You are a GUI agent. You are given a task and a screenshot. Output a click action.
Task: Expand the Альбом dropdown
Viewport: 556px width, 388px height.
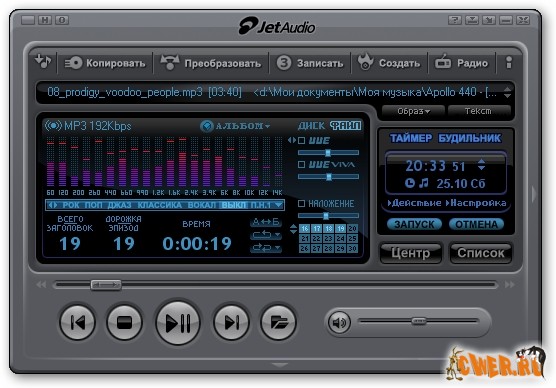pyautogui.click(x=235, y=126)
